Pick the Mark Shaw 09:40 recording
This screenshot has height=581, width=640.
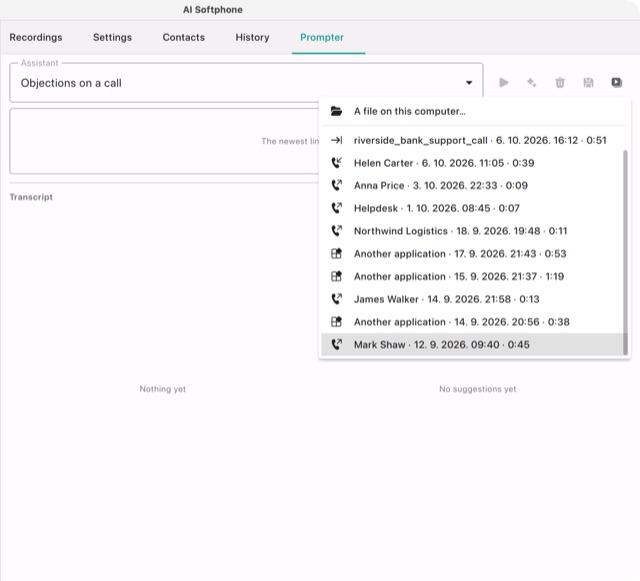coord(472,345)
